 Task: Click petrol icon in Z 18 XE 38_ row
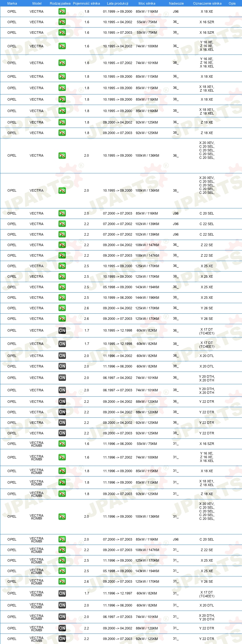pyautogui.click(x=62, y=133)
